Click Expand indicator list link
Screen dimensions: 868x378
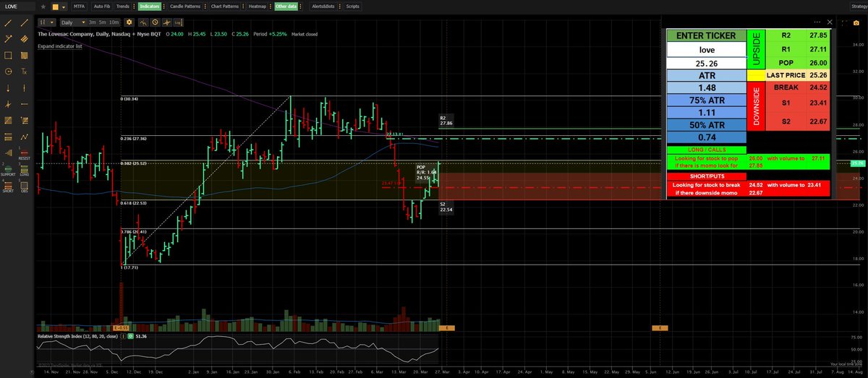click(60, 46)
